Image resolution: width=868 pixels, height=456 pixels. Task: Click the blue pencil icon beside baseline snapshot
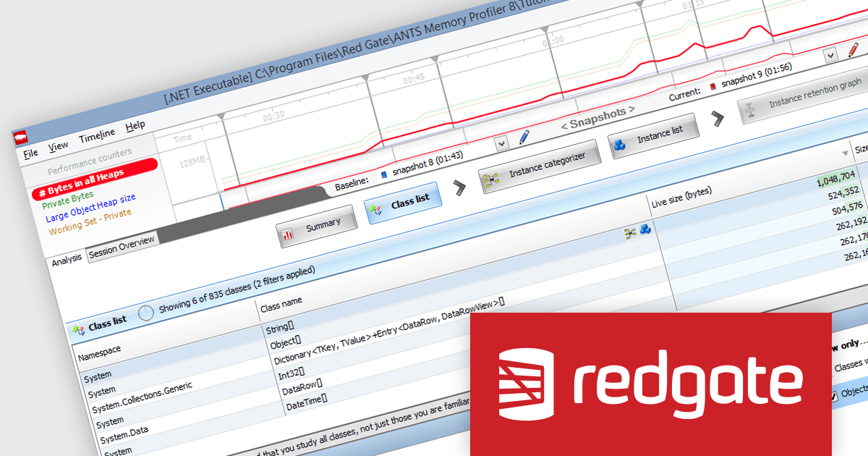coord(524,137)
